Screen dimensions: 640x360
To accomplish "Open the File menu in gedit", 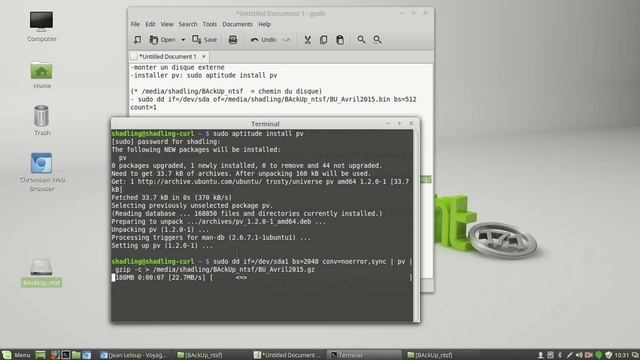I will click(135, 24).
